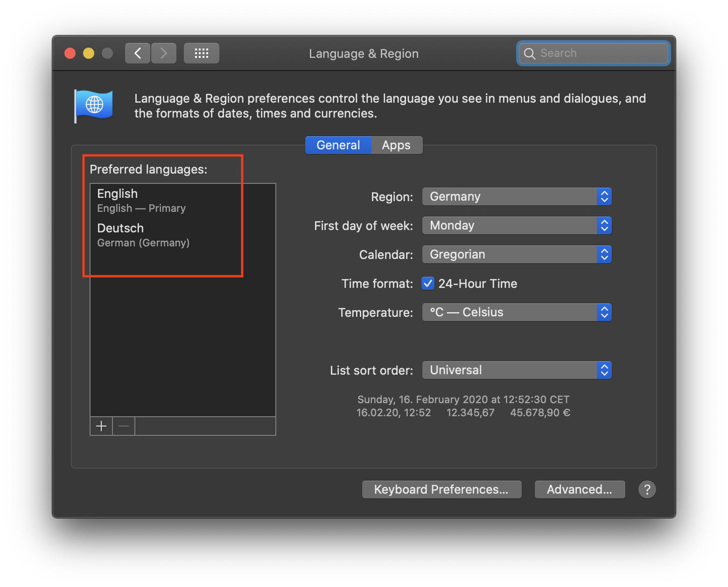The image size is (728, 587).
Task: Click the magnifying glass search icon
Action: coord(530,54)
